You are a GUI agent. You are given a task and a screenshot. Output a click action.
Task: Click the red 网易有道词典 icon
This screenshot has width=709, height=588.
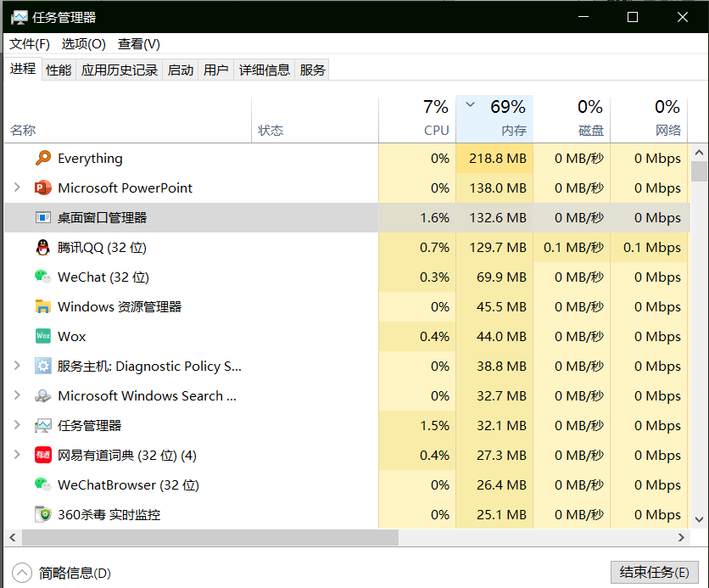click(43, 455)
